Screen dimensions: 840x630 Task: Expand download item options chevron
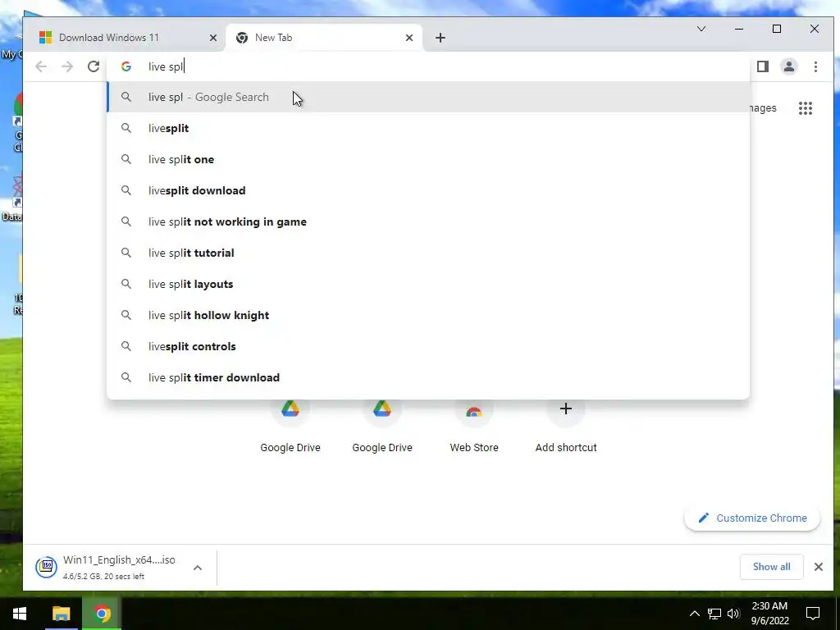click(x=198, y=568)
